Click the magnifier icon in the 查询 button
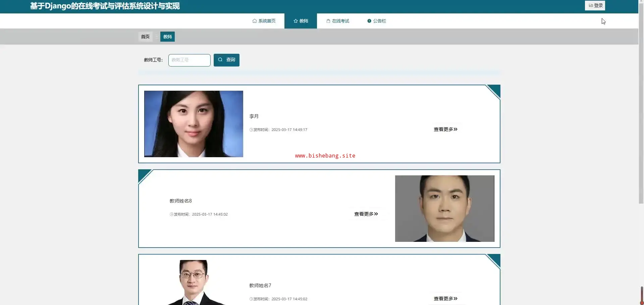The height and width of the screenshot is (305, 644). tap(220, 60)
